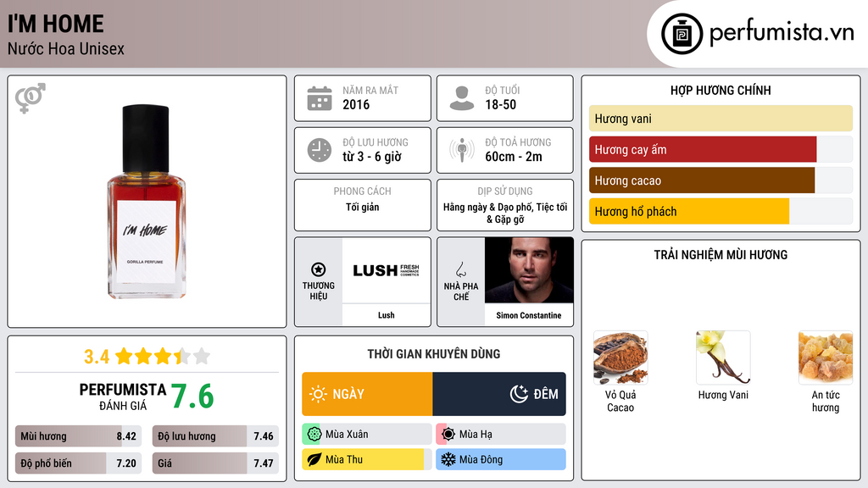The image size is (868, 488).
Task: Click the sun icon in the Ngày bar
Action: point(318,394)
